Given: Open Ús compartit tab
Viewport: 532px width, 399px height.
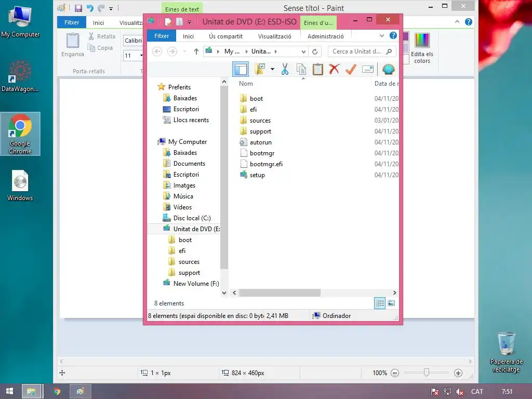Looking at the screenshot, I should point(225,36).
